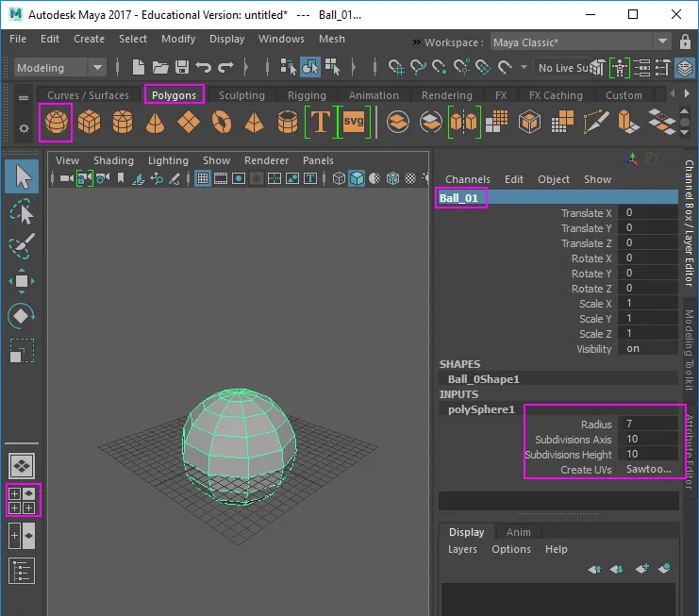Expand the polySphere1 input node
This screenshot has height=616, width=699.
(x=481, y=409)
